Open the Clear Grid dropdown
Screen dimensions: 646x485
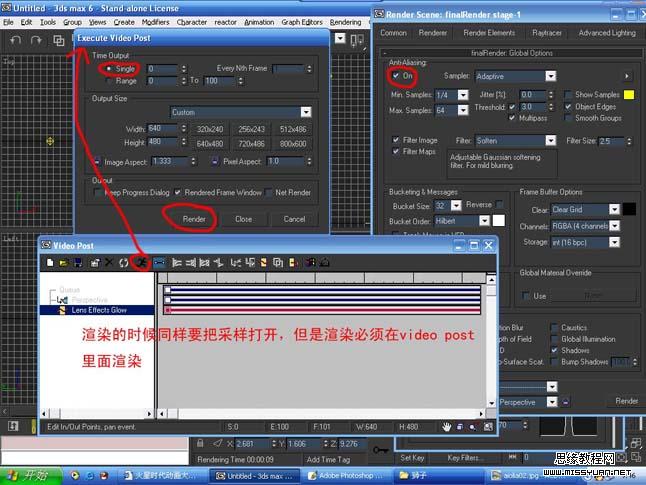[614, 209]
